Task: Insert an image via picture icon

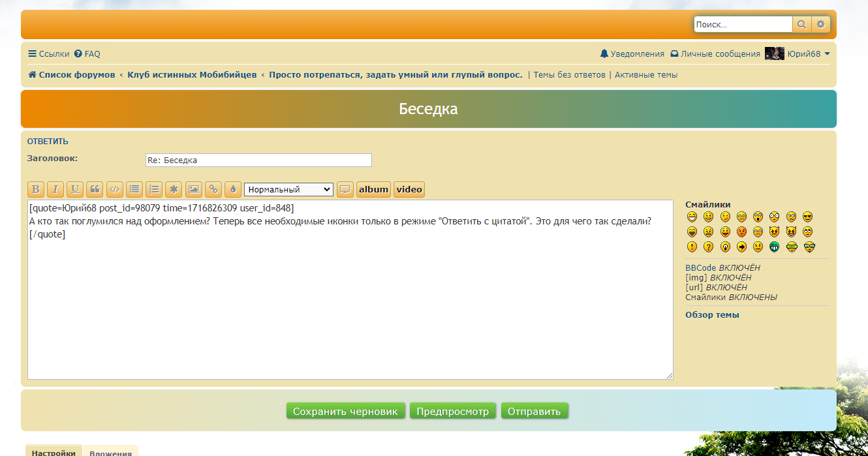Action: (193, 189)
